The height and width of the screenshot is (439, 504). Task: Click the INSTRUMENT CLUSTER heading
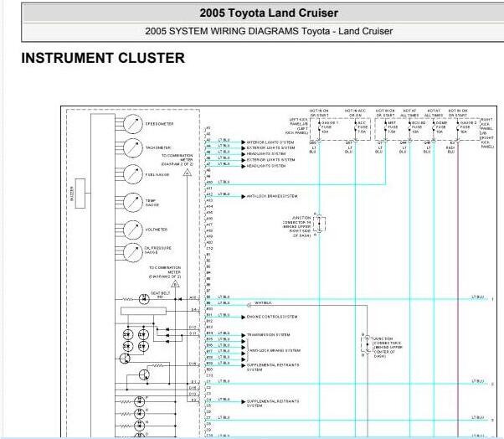(x=103, y=58)
